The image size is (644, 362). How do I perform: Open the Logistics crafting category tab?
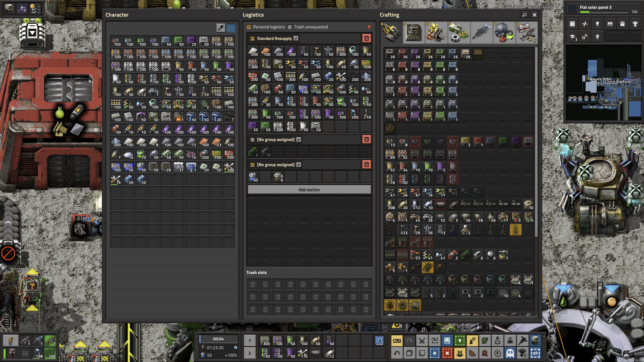click(391, 32)
